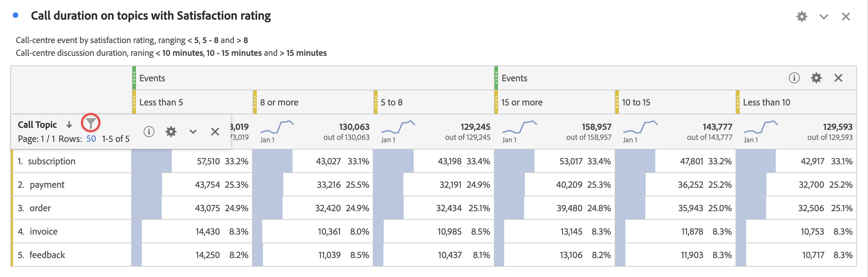Click the Call Topic filter funnel icon
This screenshot has width=868, height=277.
coord(91,123)
